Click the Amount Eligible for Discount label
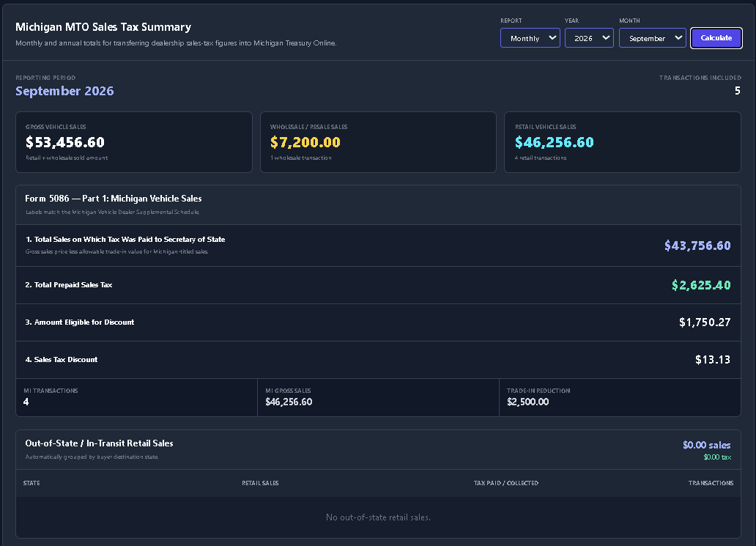This screenshot has height=546, width=756. click(80, 322)
